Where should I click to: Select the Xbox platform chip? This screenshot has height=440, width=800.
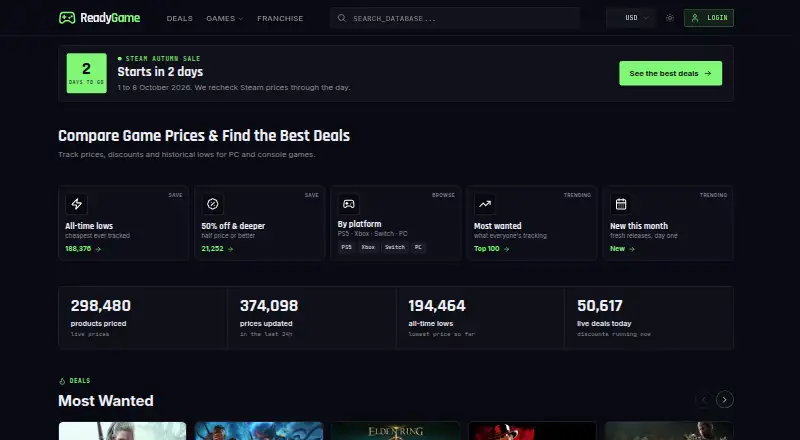368,247
